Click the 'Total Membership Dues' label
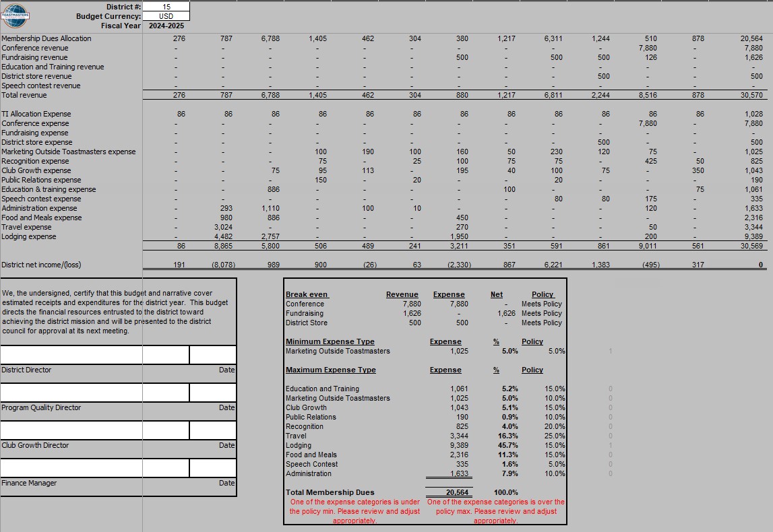Image resolution: width=773 pixels, height=532 pixels. pos(330,492)
